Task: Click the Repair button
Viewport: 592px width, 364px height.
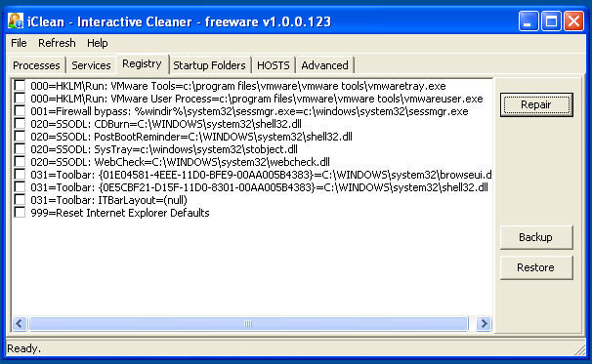Action: [536, 104]
